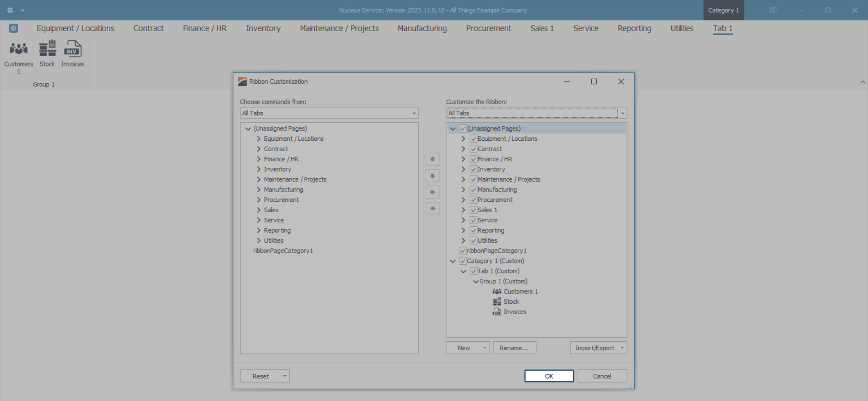Image resolution: width=868 pixels, height=401 pixels.
Task: Open the Choose commands from dropdown
Action: (414, 113)
